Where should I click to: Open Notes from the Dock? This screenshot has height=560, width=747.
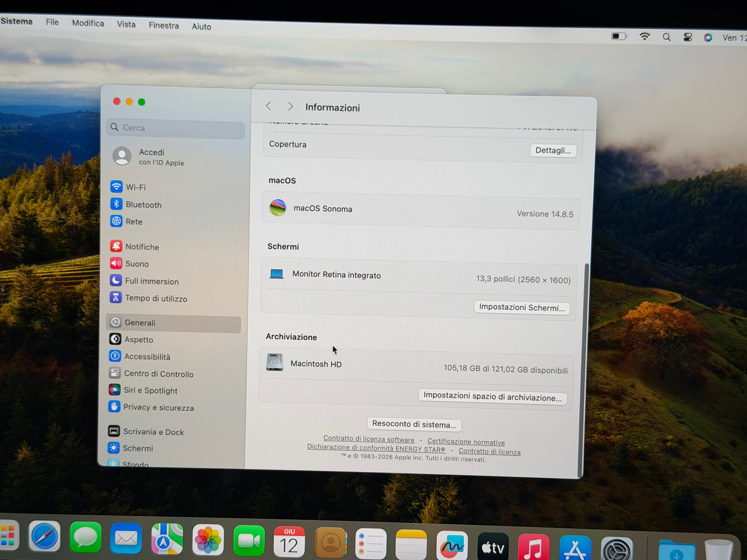click(x=411, y=545)
